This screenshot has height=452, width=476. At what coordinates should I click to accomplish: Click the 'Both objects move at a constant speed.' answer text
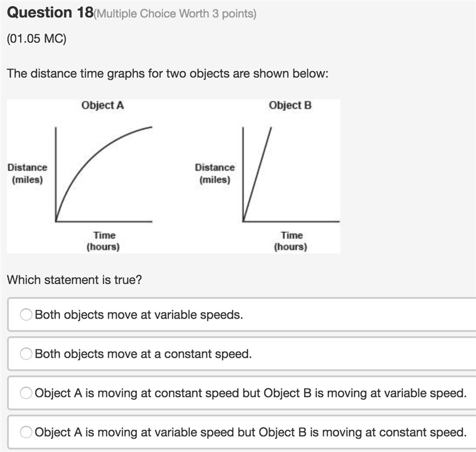[x=143, y=354]
